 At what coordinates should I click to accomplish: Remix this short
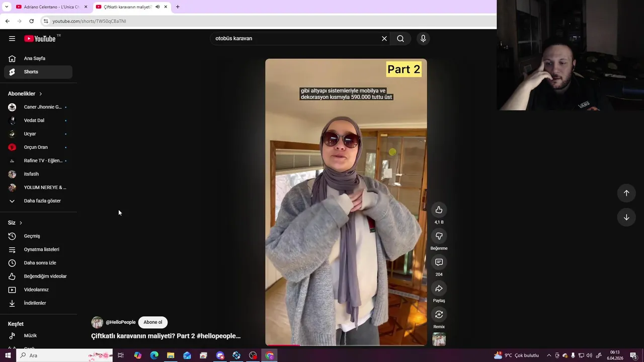[x=439, y=314]
